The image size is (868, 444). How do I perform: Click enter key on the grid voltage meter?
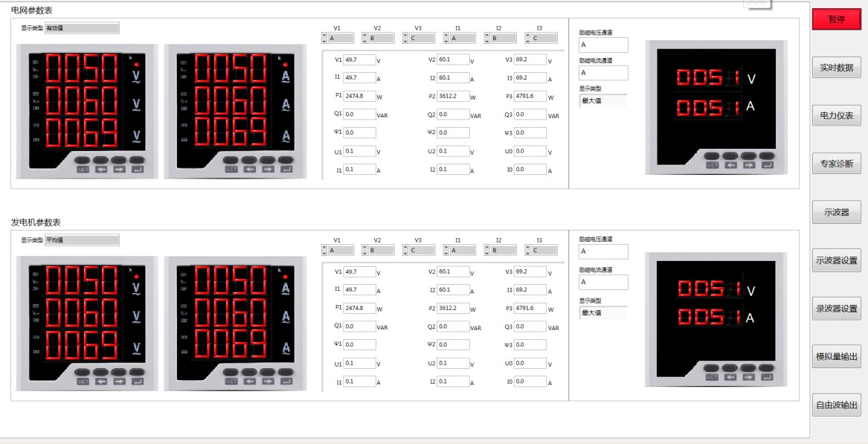tap(138, 170)
